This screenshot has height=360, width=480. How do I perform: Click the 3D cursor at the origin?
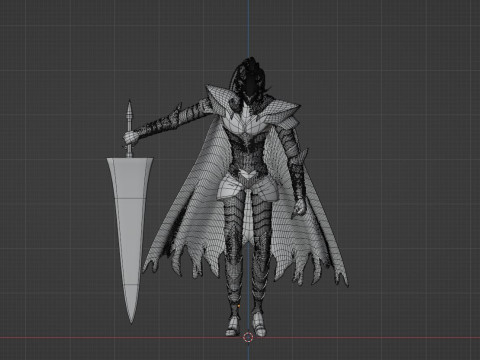point(248,337)
